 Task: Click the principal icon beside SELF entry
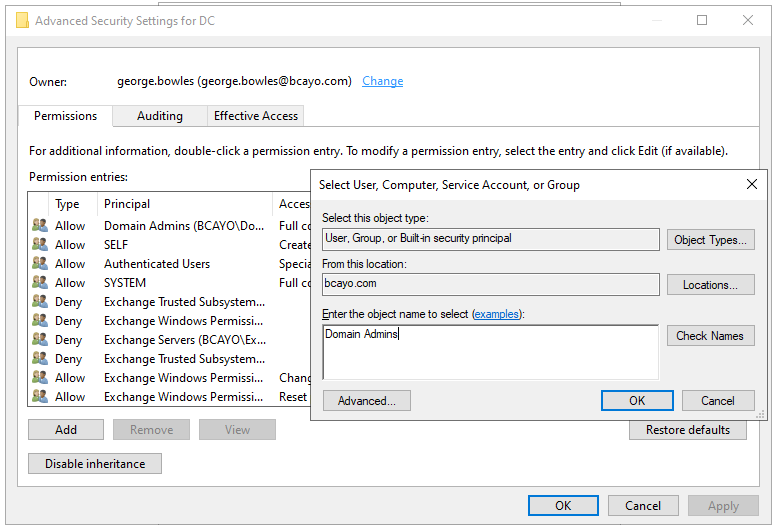pos(40,245)
